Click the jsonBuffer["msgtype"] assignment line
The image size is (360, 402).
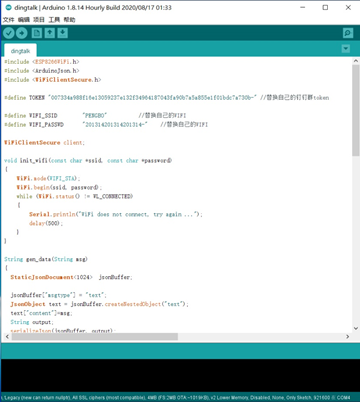[59, 295]
